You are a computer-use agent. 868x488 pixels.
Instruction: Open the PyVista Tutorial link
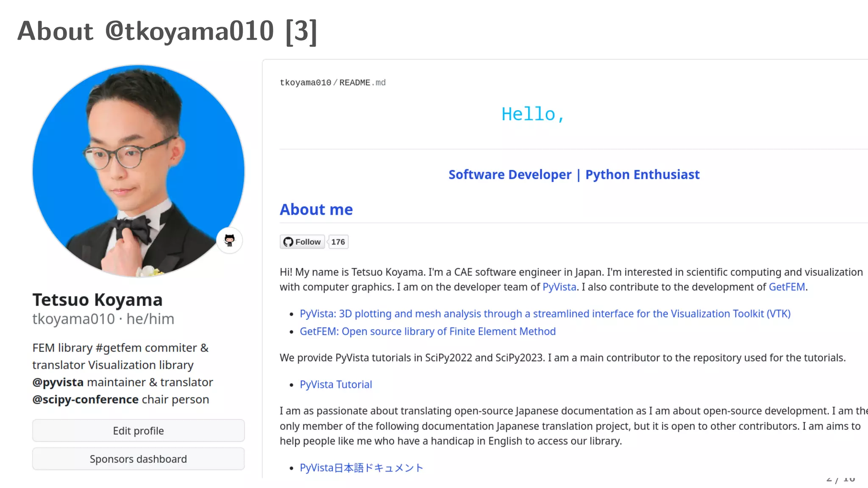336,384
